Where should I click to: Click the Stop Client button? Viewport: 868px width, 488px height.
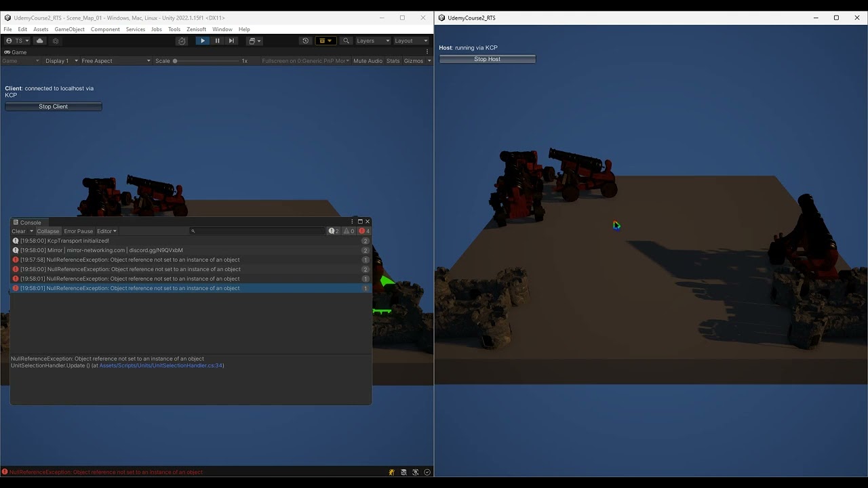coord(54,106)
